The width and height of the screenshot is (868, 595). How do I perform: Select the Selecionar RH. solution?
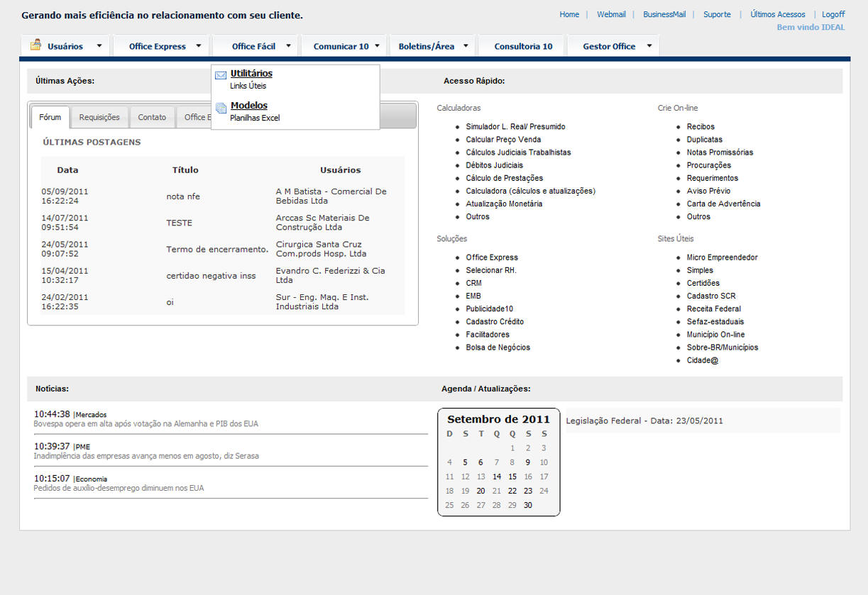(x=491, y=270)
